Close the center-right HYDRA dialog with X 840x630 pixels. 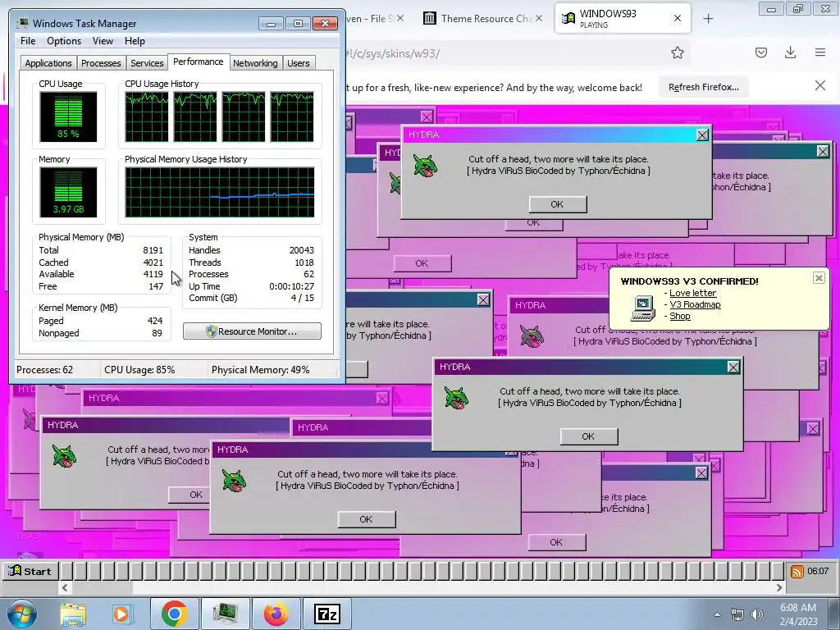(733, 367)
